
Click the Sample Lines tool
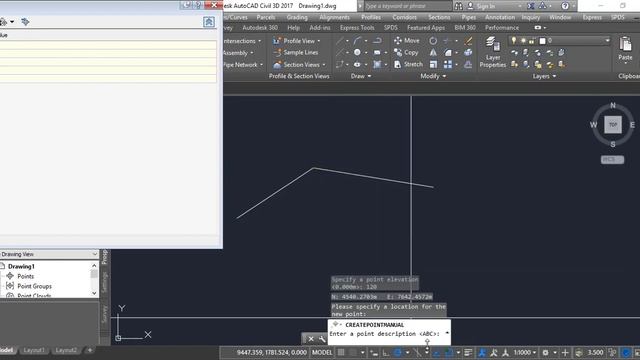(x=296, y=53)
